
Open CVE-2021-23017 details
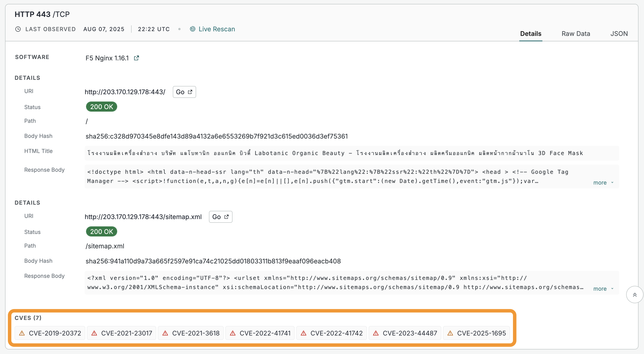(122, 333)
